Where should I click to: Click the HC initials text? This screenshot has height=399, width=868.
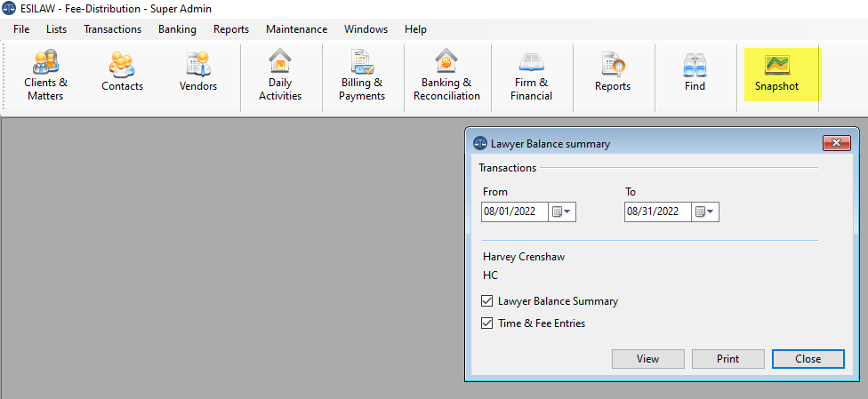point(490,275)
